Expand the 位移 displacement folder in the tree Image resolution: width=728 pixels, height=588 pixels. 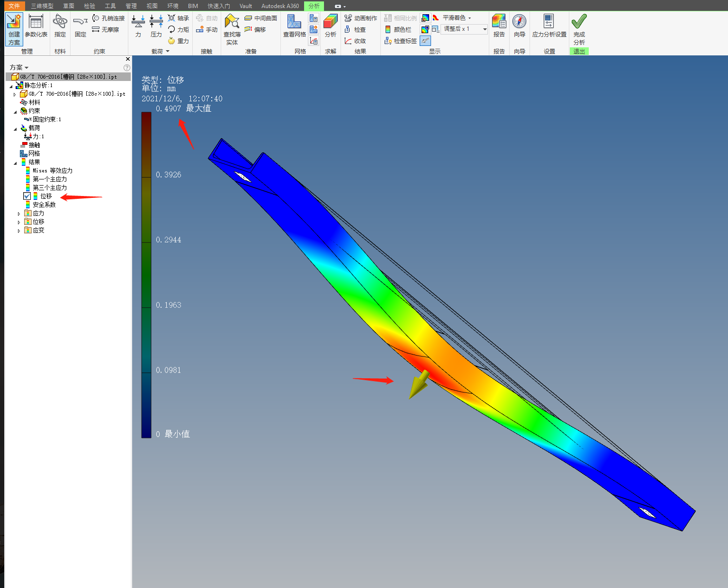19,223
